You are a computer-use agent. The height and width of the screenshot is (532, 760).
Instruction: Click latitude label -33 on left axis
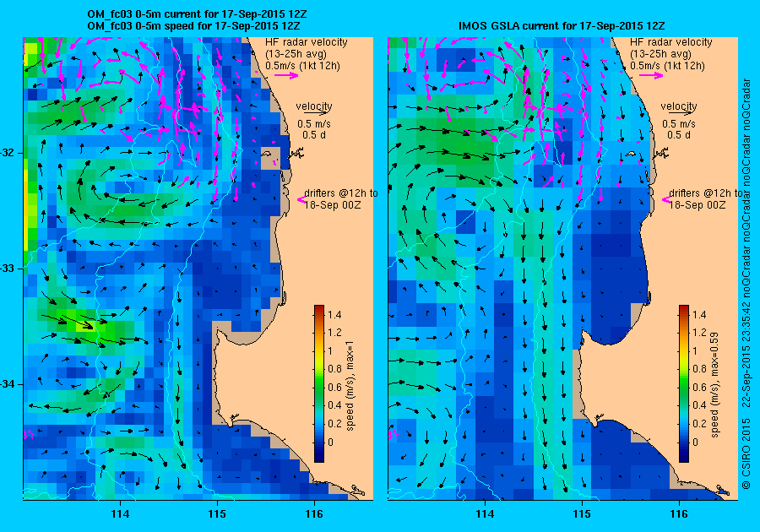[8, 269]
